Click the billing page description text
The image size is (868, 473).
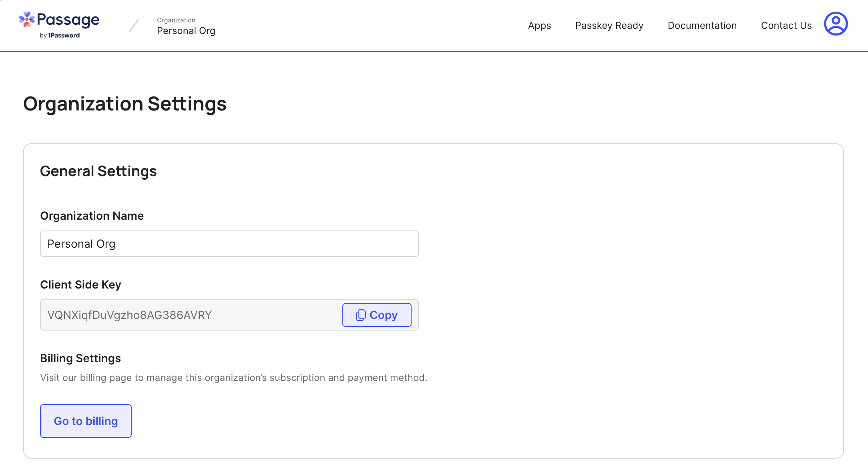click(233, 377)
